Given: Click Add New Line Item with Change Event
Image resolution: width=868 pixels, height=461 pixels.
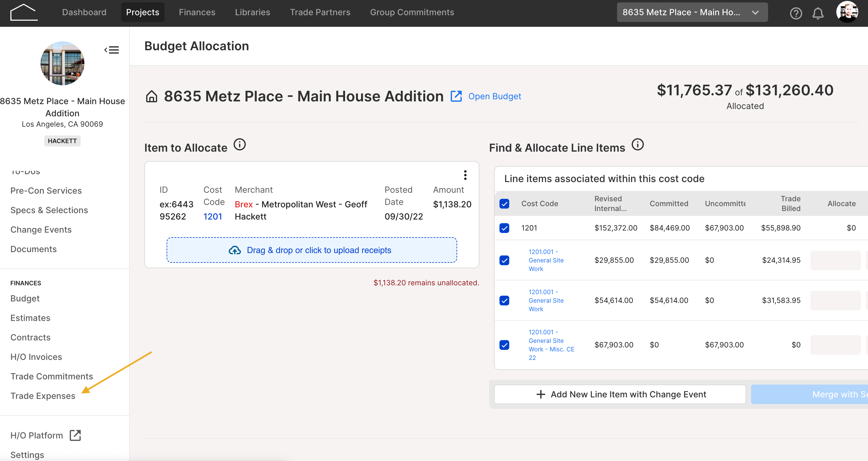Looking at the screenshot, I should click(x=620, y=394).
